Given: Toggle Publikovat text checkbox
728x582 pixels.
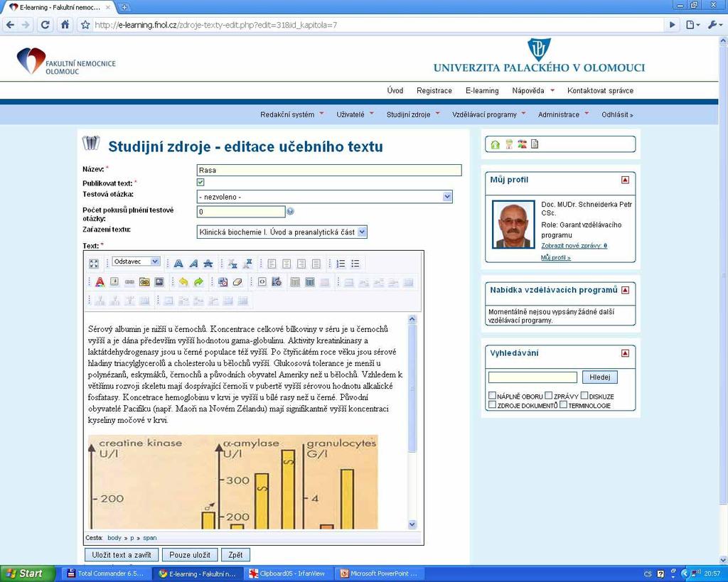Looking at the screenshot, I should 200,183.
